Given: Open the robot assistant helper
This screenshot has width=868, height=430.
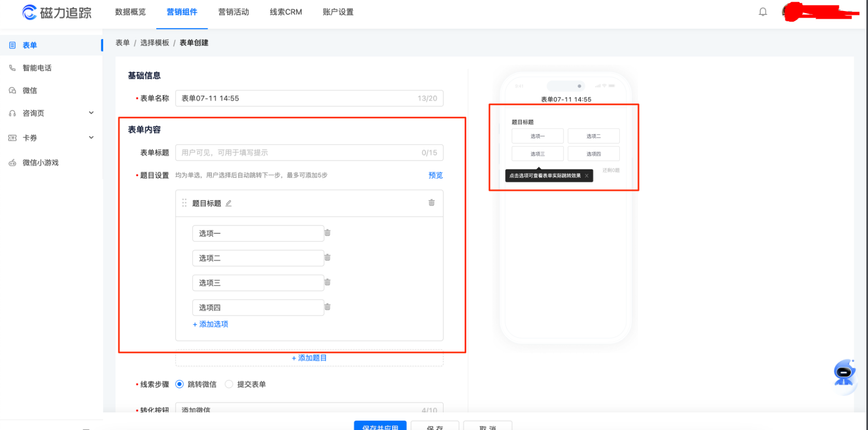Looking at the screenshot, I should coord(844,373).
